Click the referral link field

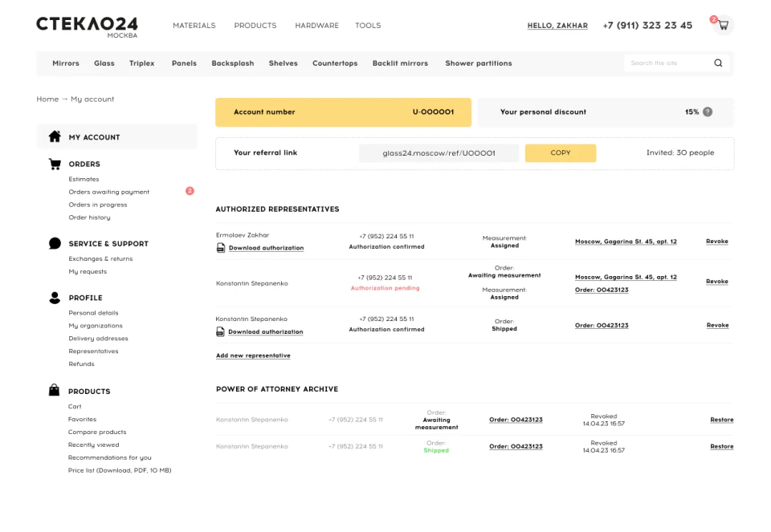tap(439, 152)
